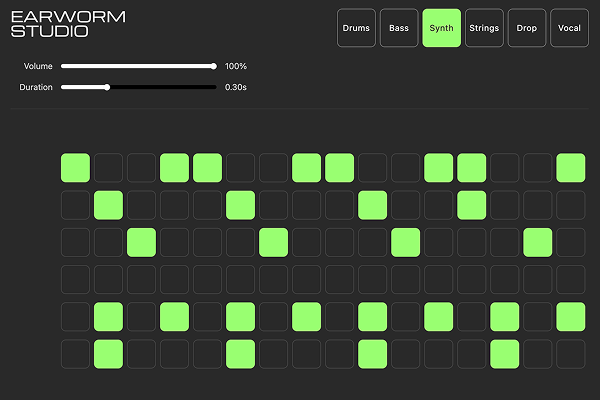
Task: Disable the last step in the fifth row
Action: tap(570, 317)
